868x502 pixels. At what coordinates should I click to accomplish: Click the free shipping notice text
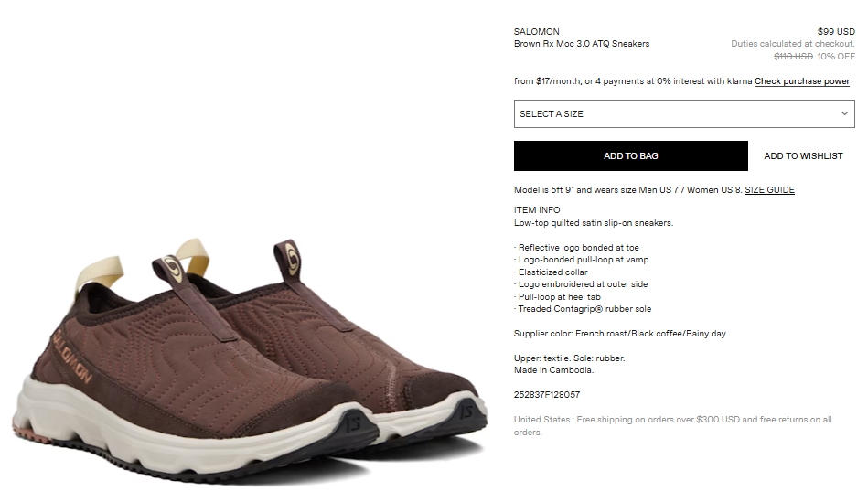coord(672,425)
